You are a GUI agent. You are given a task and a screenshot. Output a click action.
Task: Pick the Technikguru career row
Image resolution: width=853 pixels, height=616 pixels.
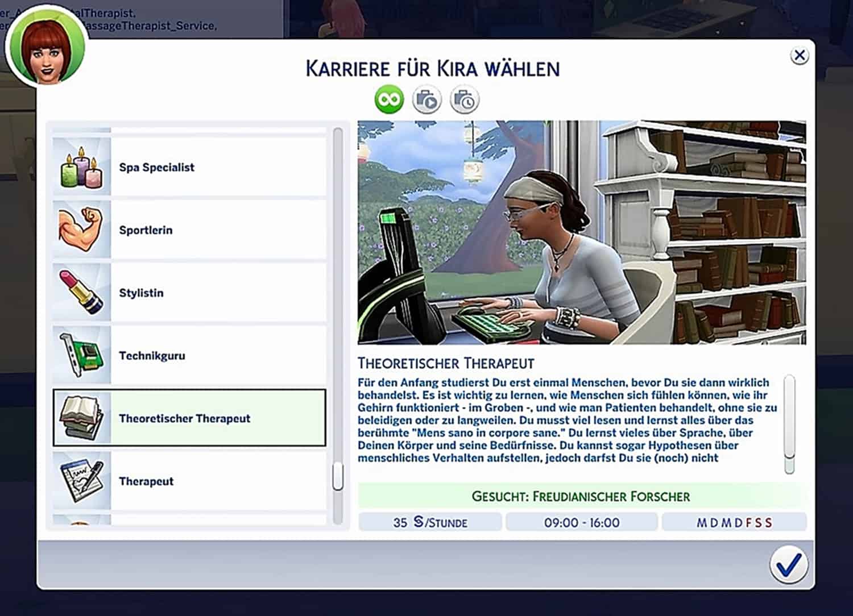(152, 356)
